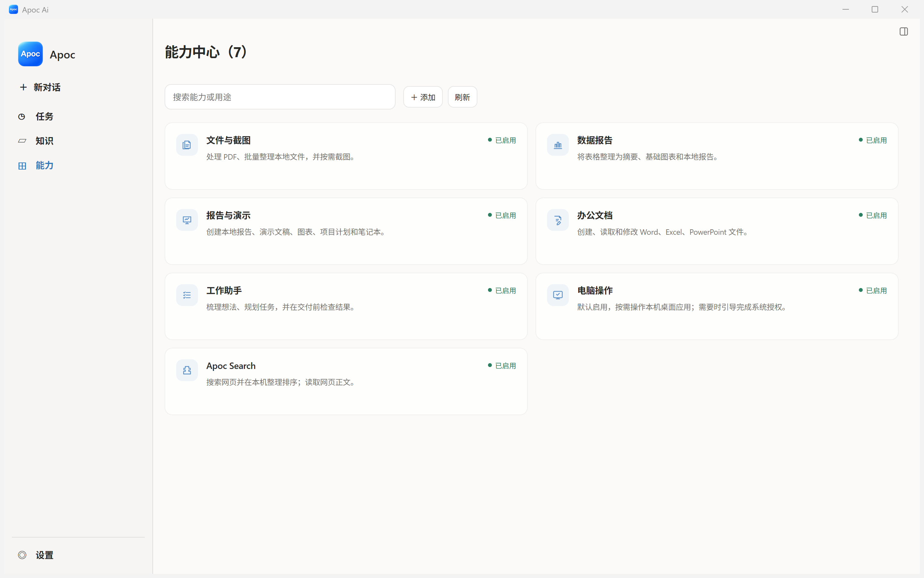Click the Apoc Ai title bar app icon
The height and width of the screenshot is (578, 924).
coord(13,10)
